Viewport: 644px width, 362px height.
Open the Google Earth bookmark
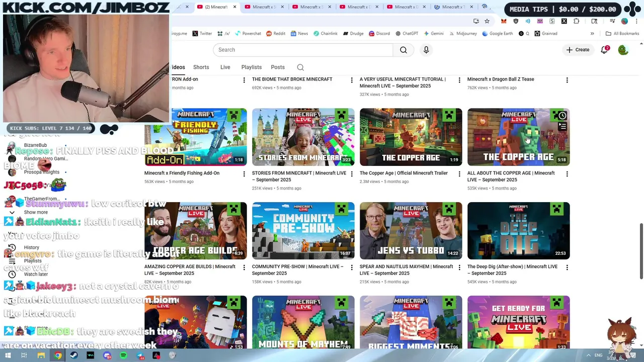click(x=497, y=34)
